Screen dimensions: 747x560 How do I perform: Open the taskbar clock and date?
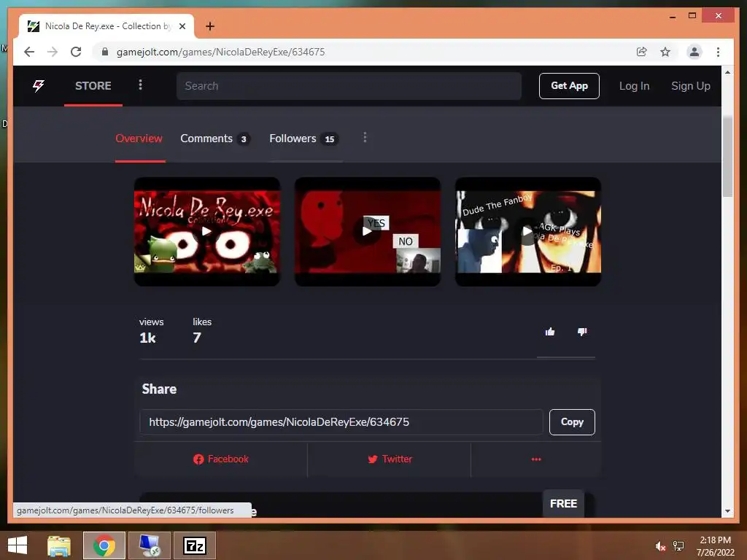[715, 546]
